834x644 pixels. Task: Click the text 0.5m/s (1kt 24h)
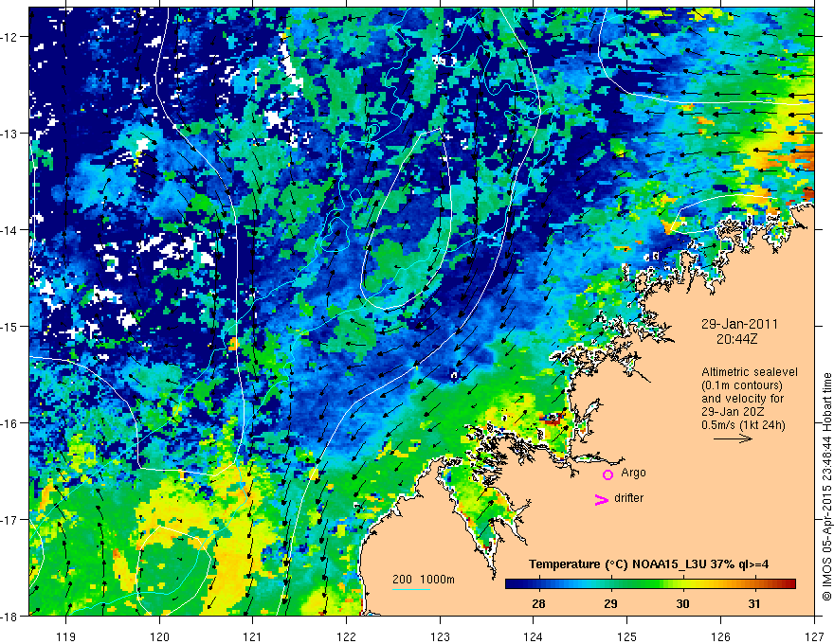(x=744, y=424)
